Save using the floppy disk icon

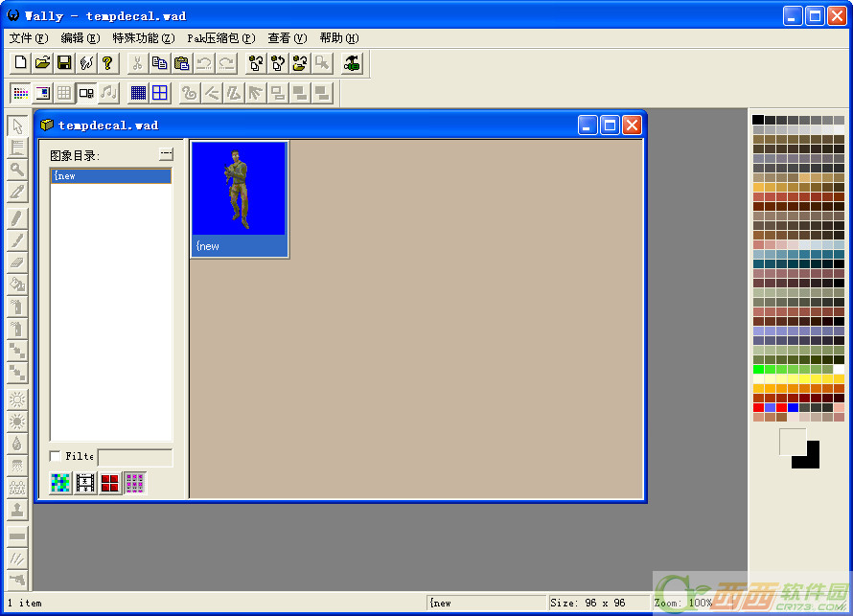[x=64, y=63]
